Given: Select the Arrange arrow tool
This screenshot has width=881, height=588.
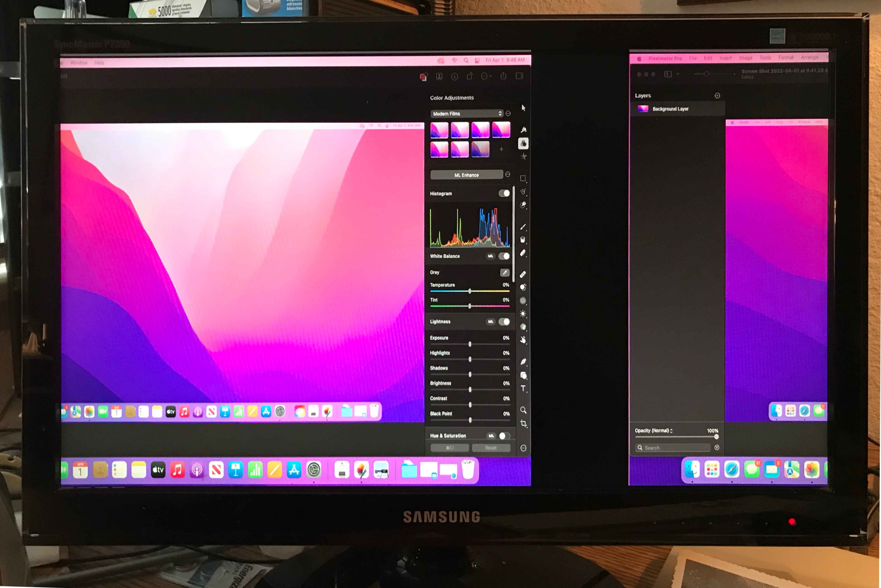Looking at the screenshot, I should 524,108.
